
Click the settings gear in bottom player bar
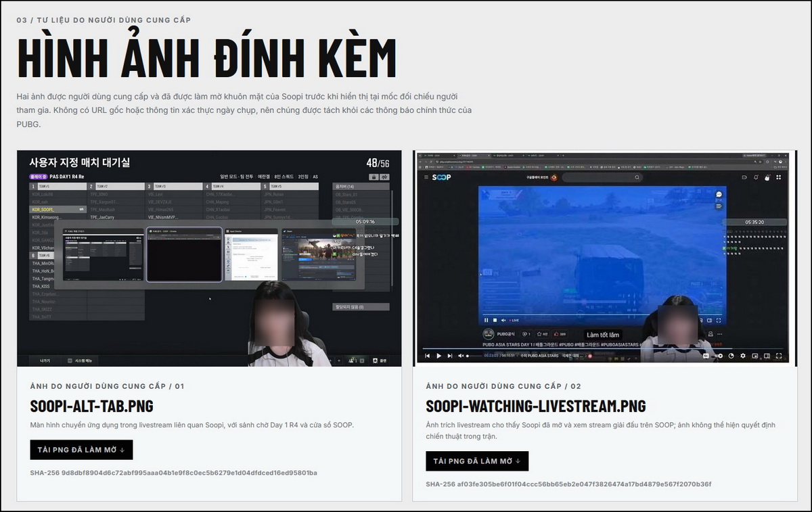pyautogui.click(x=743, y=356)
